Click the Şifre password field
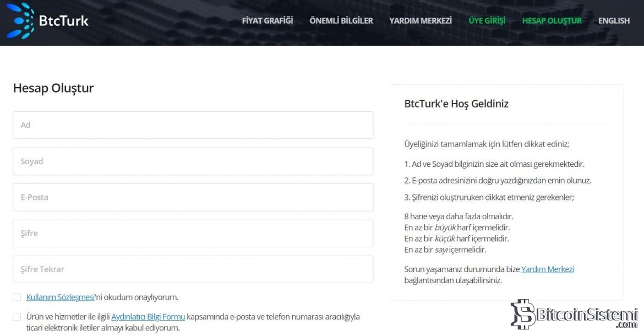Viewport: 644px width, 336px height. (193, 234)
